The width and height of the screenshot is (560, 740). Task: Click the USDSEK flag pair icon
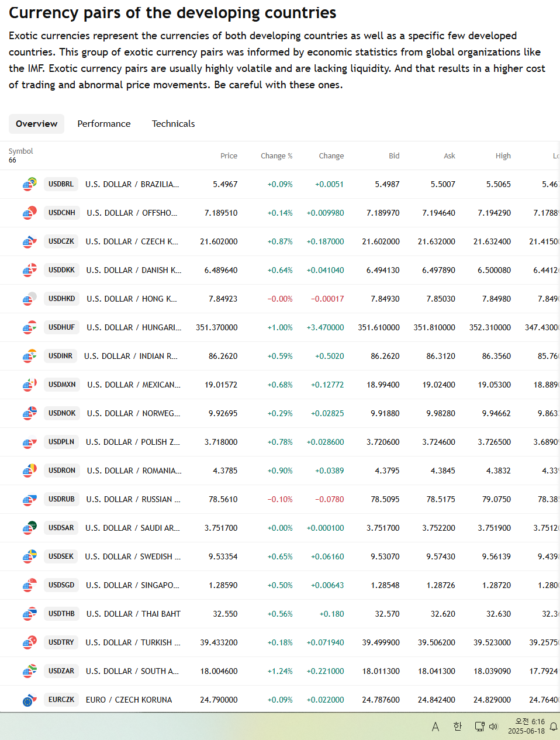30,556
